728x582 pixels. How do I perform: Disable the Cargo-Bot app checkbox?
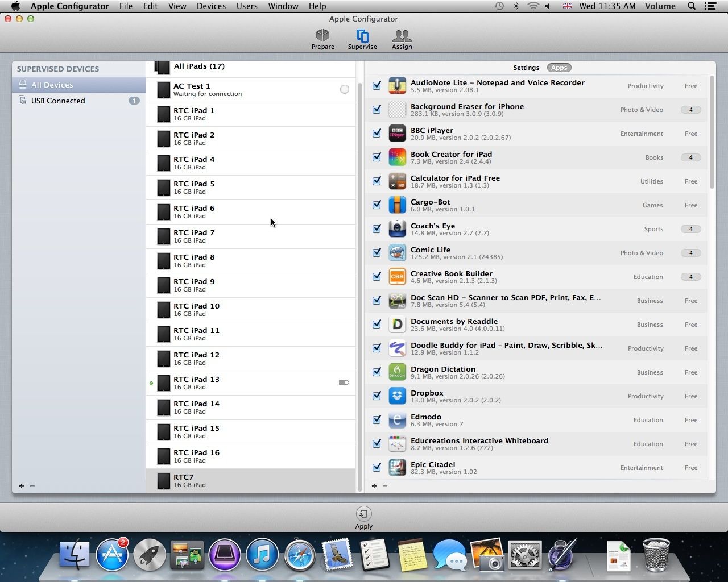coord(377,205)
